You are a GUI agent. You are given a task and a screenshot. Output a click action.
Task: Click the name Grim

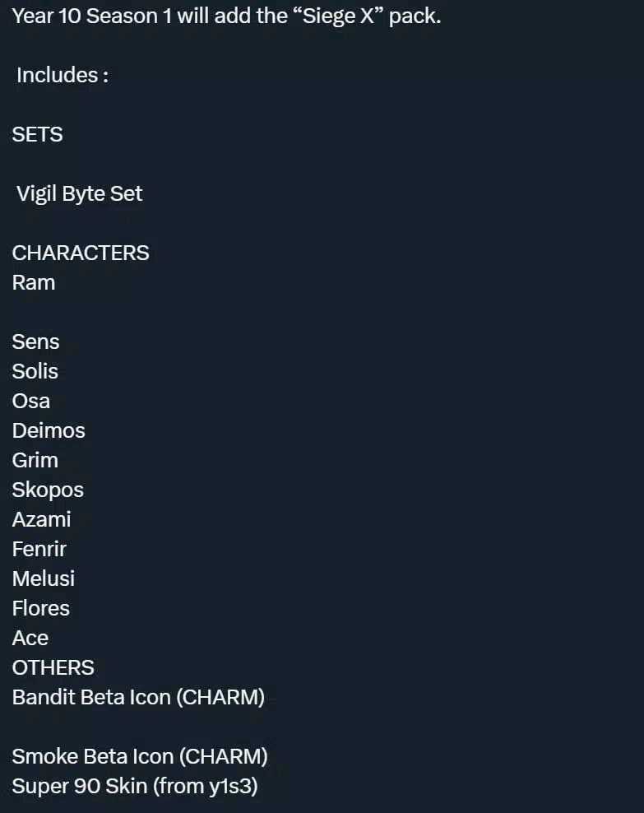click(35, 460)
